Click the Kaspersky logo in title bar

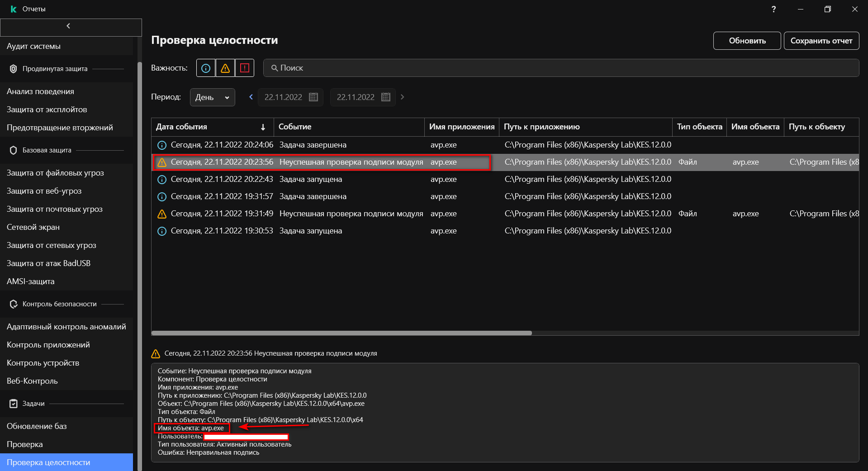[14, 9]
